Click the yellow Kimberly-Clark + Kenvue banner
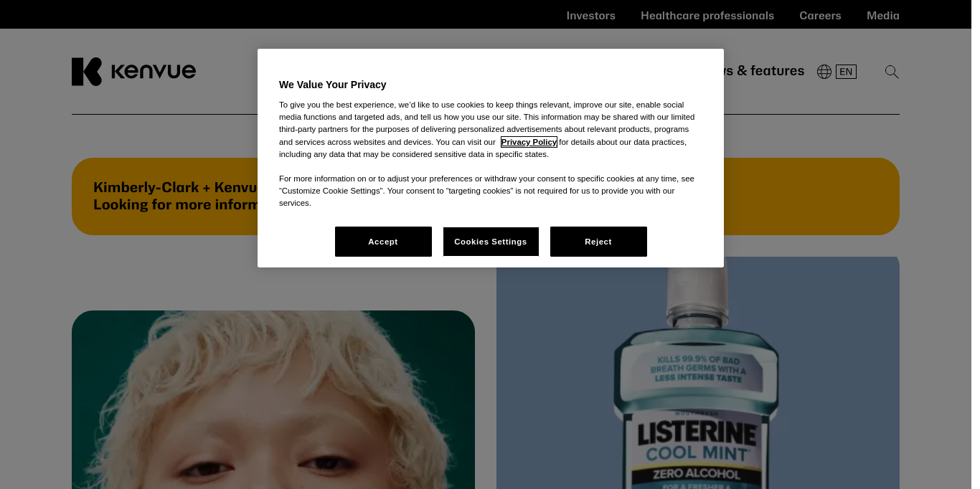Image resolution: width=980 pixels, height=489 pixels. [x=486, y=196]
